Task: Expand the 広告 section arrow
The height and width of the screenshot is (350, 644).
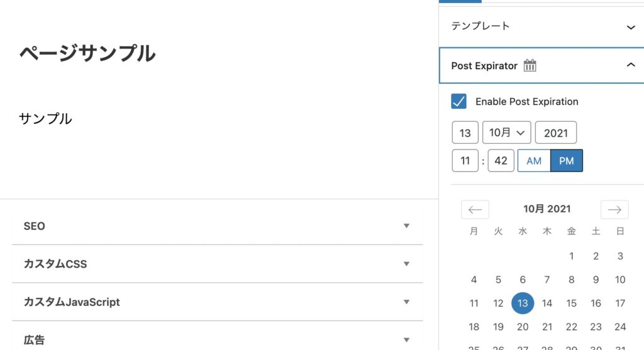Action: [x=406, y=340]
